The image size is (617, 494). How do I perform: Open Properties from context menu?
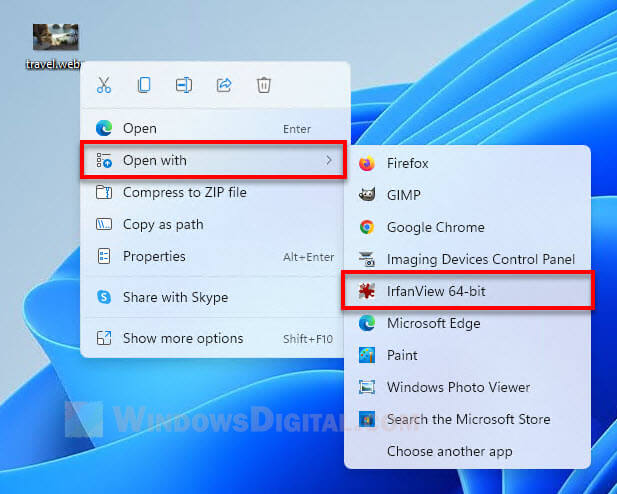click(x=214, y=256)
